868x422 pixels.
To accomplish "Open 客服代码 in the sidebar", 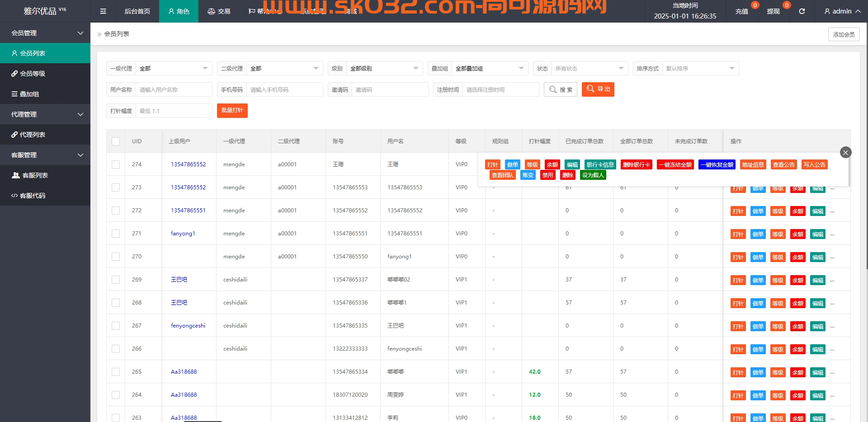I will pos(45,196).
